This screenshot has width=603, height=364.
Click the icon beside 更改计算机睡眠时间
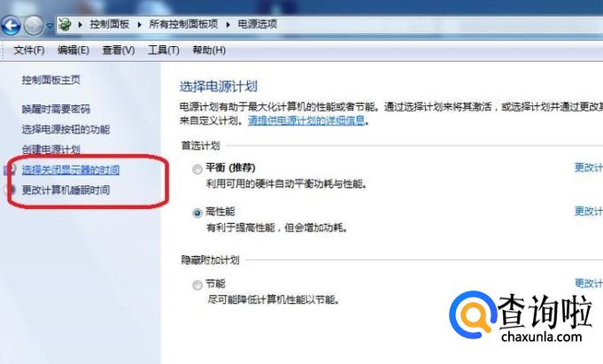pos(12,190)
